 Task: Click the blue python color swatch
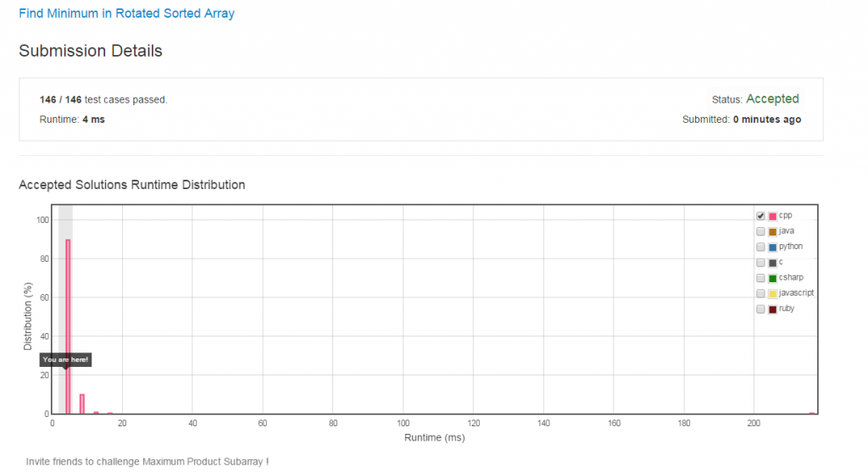[x=772, y=247]
